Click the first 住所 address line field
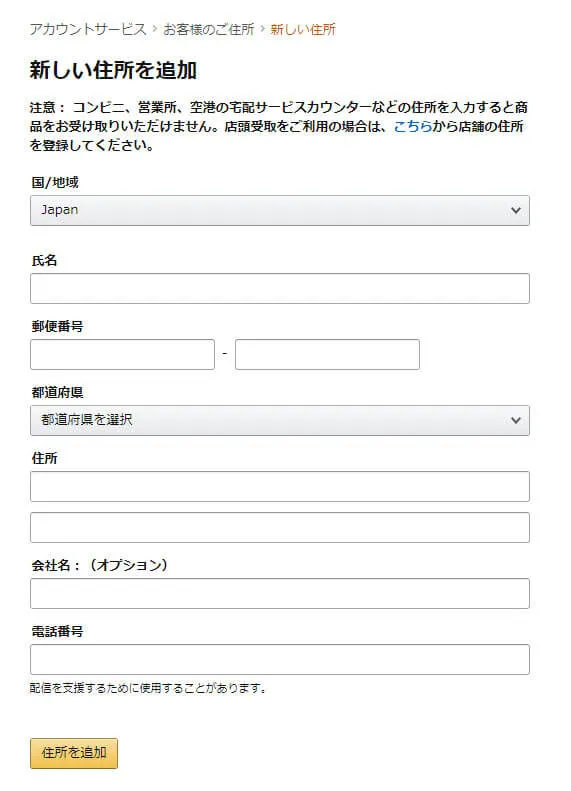 click(x=279, y=486)
